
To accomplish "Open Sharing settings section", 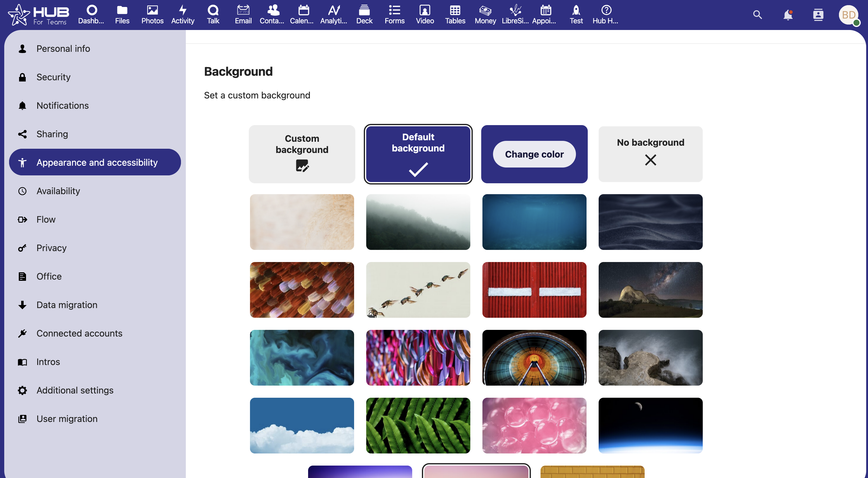I will tap(95, 134).
